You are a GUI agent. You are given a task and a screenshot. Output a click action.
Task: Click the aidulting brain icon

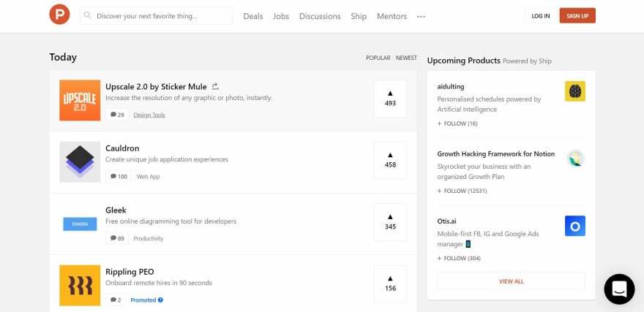[575, 91]
